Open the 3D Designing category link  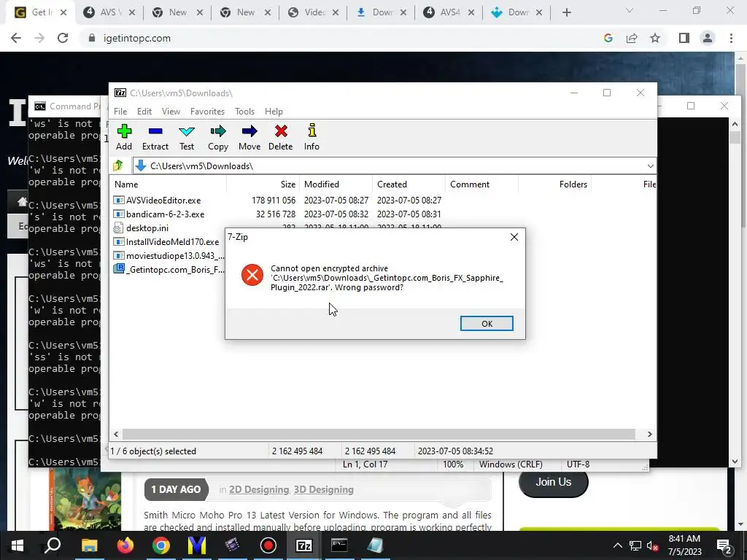[323, 489]
